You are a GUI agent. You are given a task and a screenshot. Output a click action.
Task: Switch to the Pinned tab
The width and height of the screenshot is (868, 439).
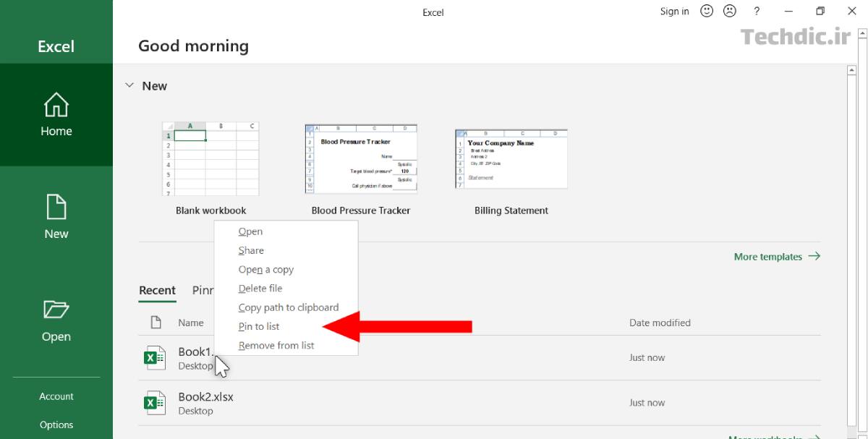[x=203, y=290]
